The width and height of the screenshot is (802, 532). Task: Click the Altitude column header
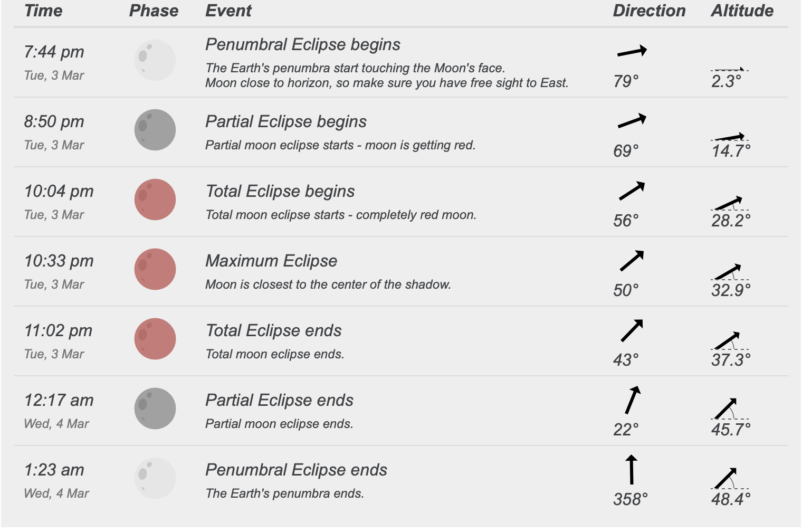tap(742, 11)
